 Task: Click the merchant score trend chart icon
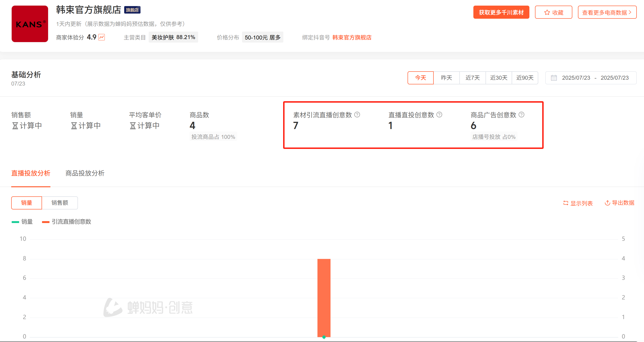tap(102, 37)
